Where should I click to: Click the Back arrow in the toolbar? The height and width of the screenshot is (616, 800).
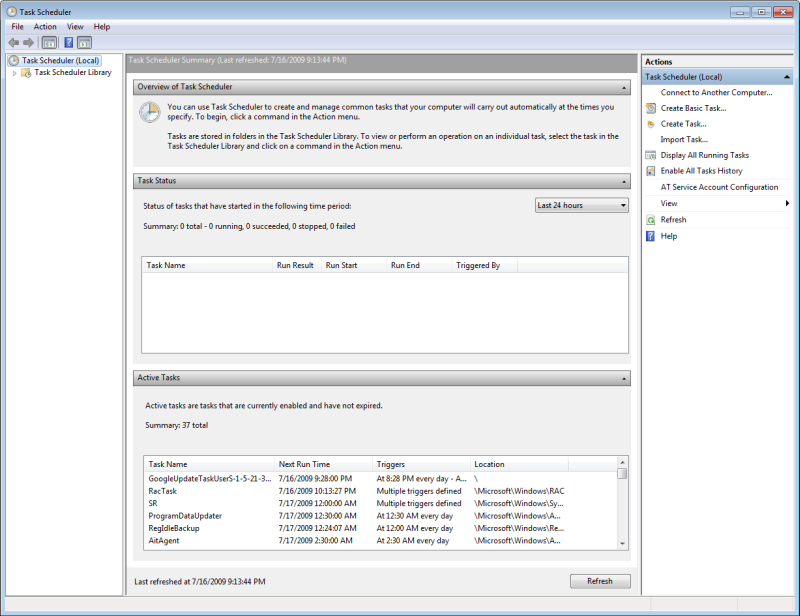pyautogui.click(x=13, y=43)
